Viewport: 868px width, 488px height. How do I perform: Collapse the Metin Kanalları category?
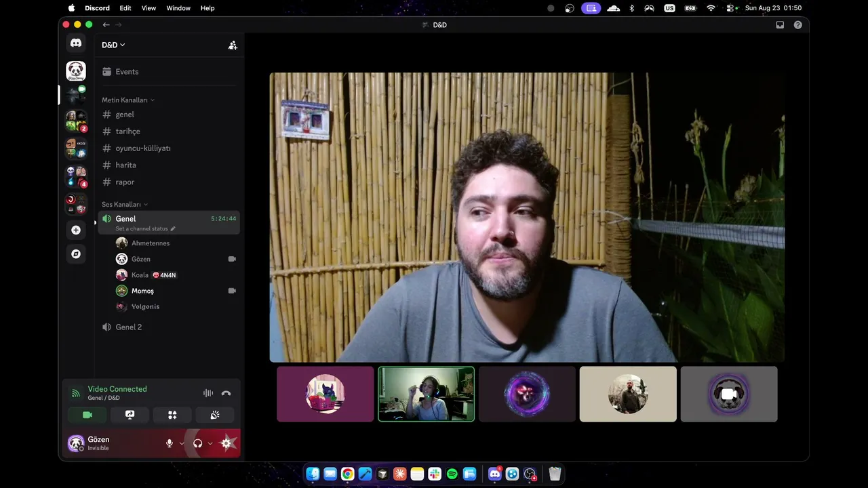coord(128,100)
